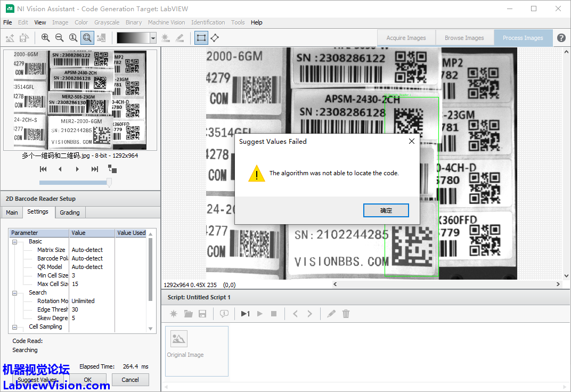Collapse the Cell Sampling group
Image resolution: width=571 pixels, height=392 pixels.
tap(15, 326)
